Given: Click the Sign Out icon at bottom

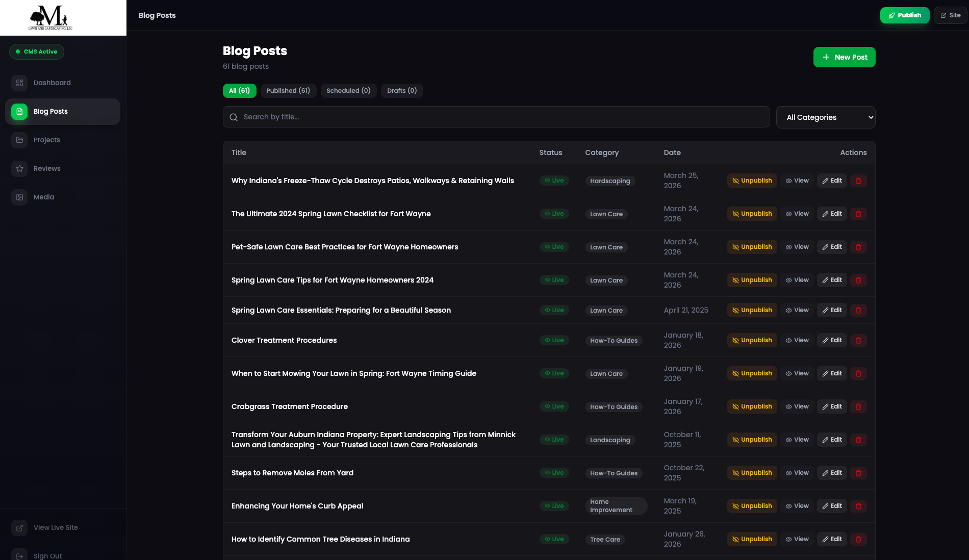Looking at the screenshot, I should 19,556.
